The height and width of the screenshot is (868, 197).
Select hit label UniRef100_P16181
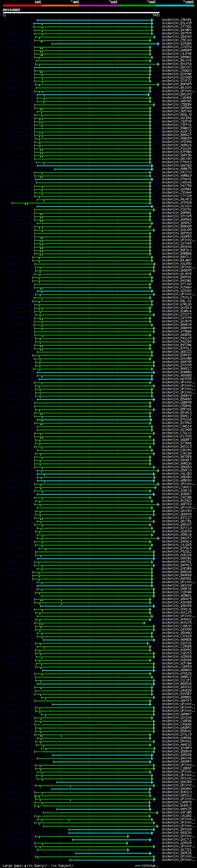(177, 148)
